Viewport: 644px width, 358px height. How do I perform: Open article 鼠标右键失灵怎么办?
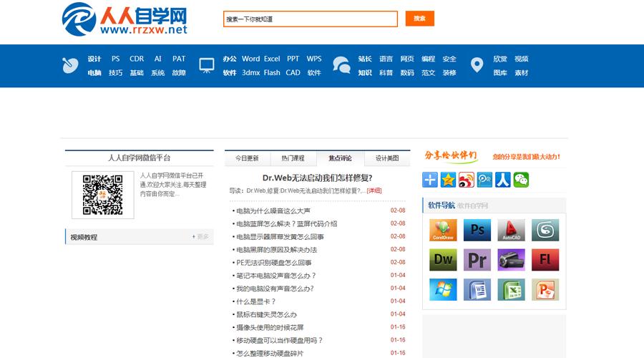point(267,314)
